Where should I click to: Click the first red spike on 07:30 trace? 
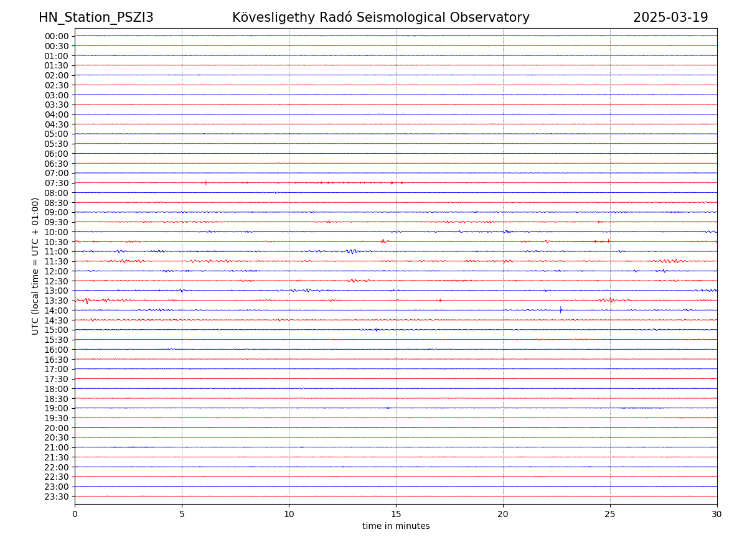(205, 183)
